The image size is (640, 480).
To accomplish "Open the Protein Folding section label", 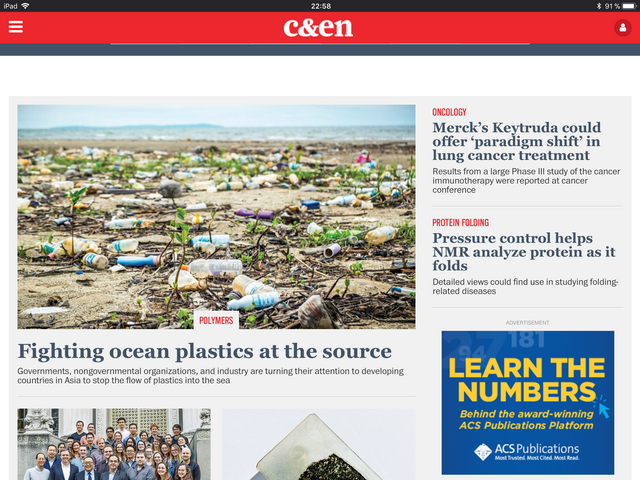I will click(x=460, y=222).
